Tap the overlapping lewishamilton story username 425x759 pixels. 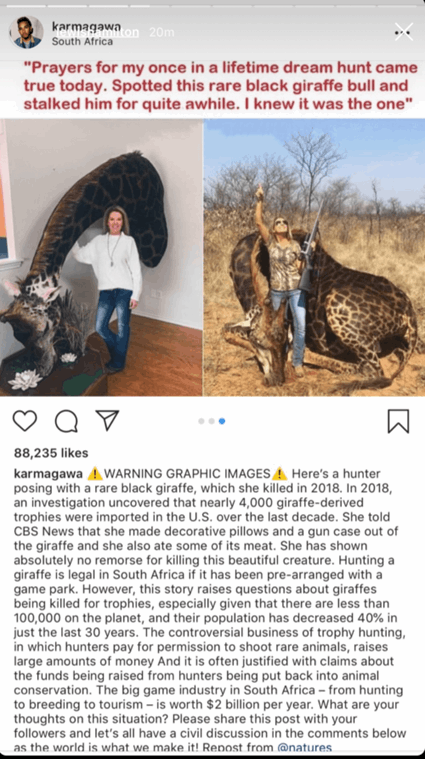pos(98,32)
